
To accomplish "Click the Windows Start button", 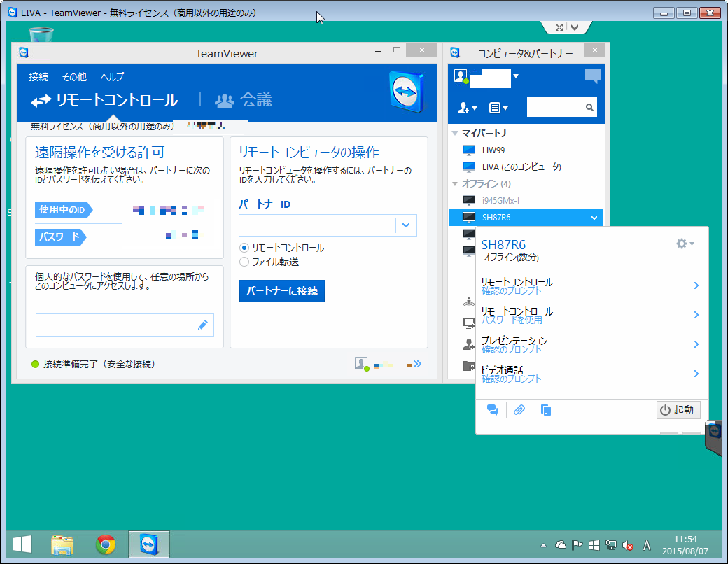I will (22, 544).
